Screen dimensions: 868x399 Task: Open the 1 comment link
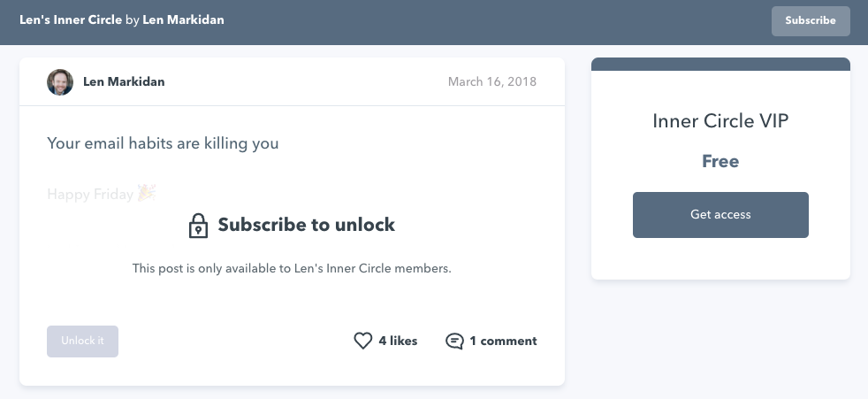click(x=503, y=341)
